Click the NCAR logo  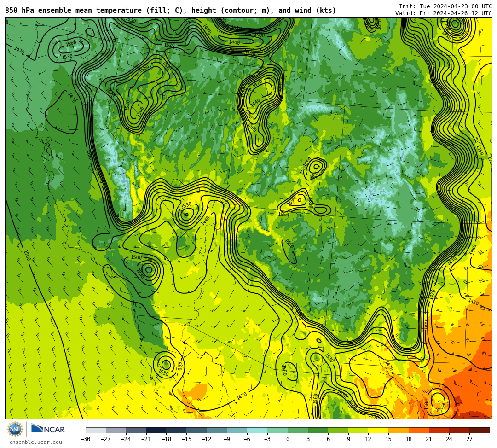(48, 429)
